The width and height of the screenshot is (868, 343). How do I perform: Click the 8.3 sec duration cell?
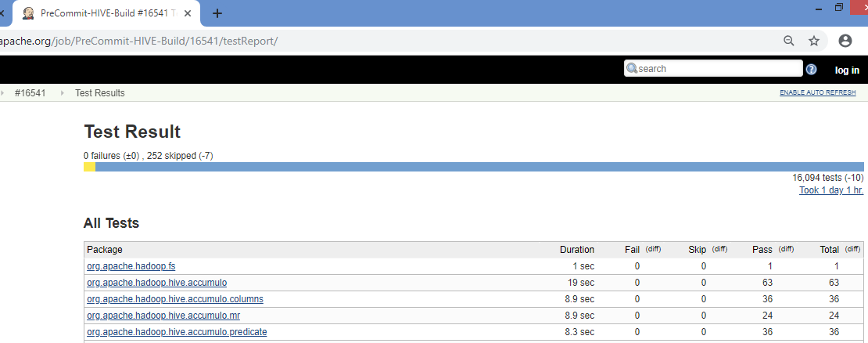(x=579, y=332)
